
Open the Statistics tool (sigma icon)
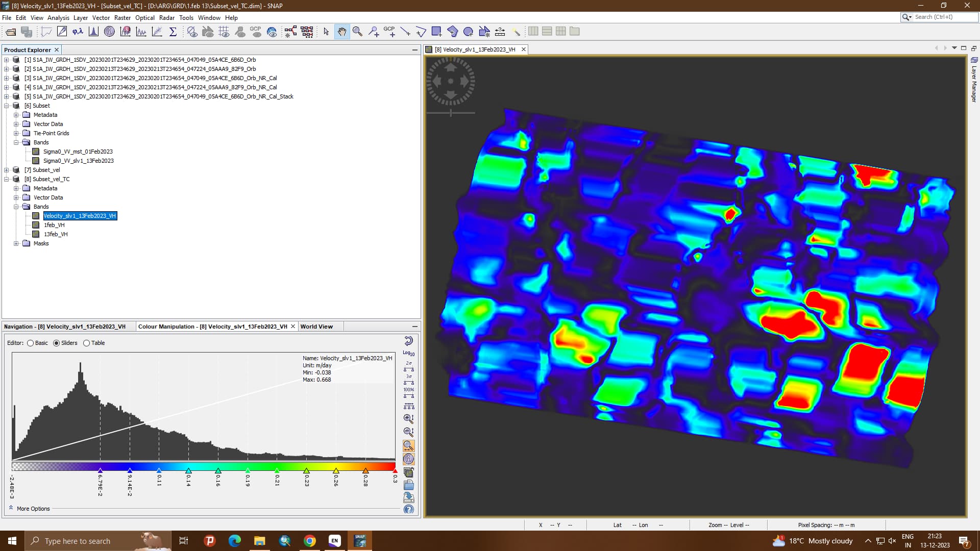point(174,31)
